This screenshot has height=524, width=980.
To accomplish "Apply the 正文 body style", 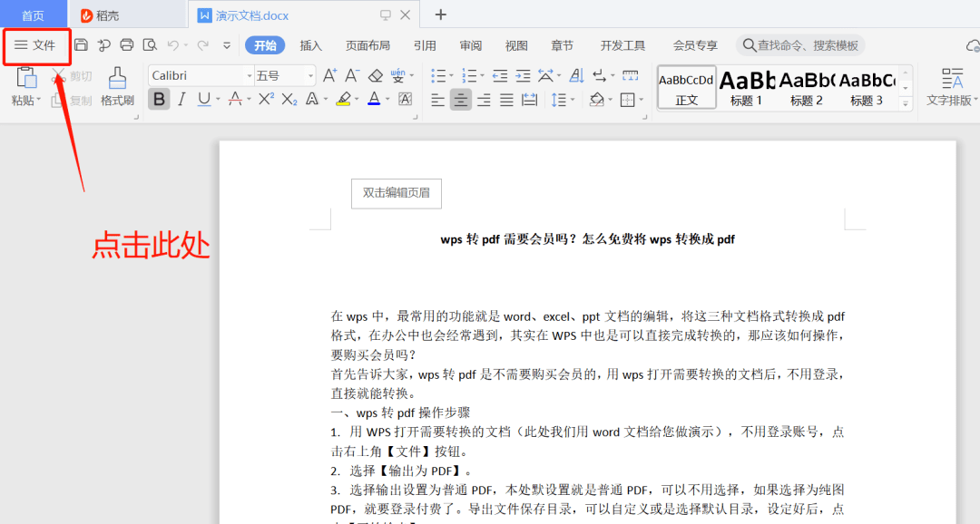I will tap(686, 88).
